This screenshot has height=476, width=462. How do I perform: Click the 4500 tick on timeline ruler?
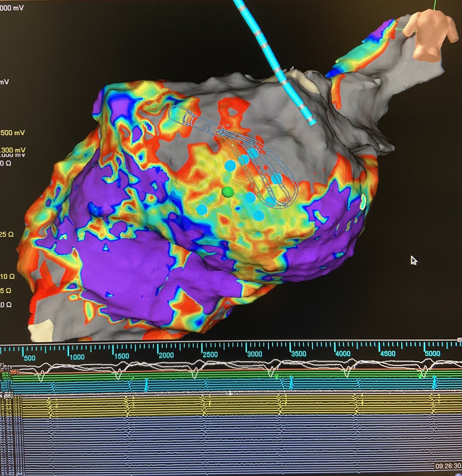tap(388, 353)
